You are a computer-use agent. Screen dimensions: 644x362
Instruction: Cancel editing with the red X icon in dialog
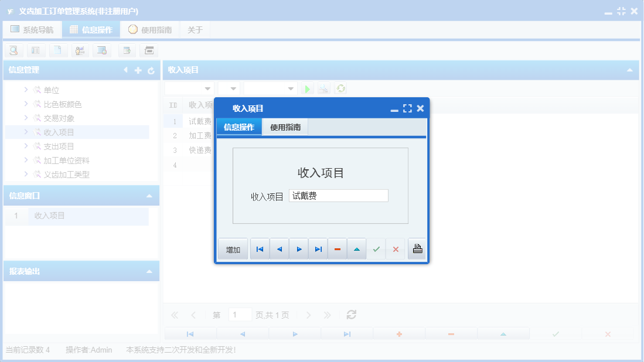(x=396, y=248)
